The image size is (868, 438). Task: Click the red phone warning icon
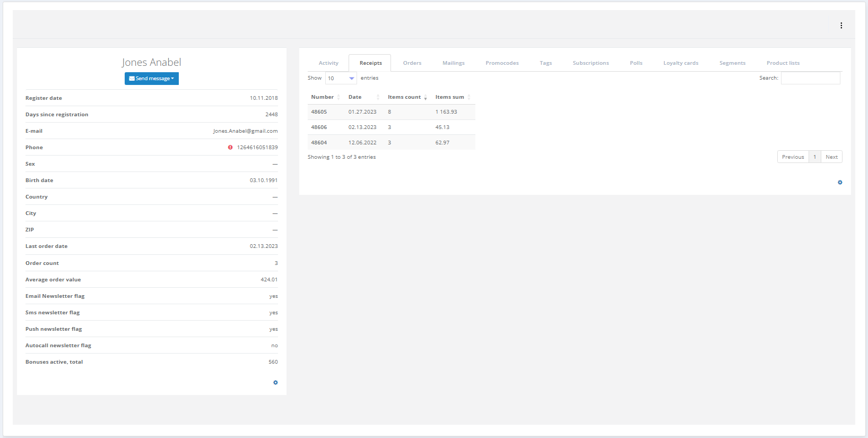tap(230, 148)
